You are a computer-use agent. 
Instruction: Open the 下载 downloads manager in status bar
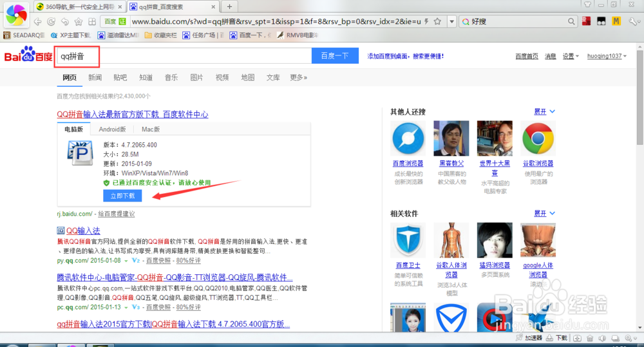tap(556, 338)
